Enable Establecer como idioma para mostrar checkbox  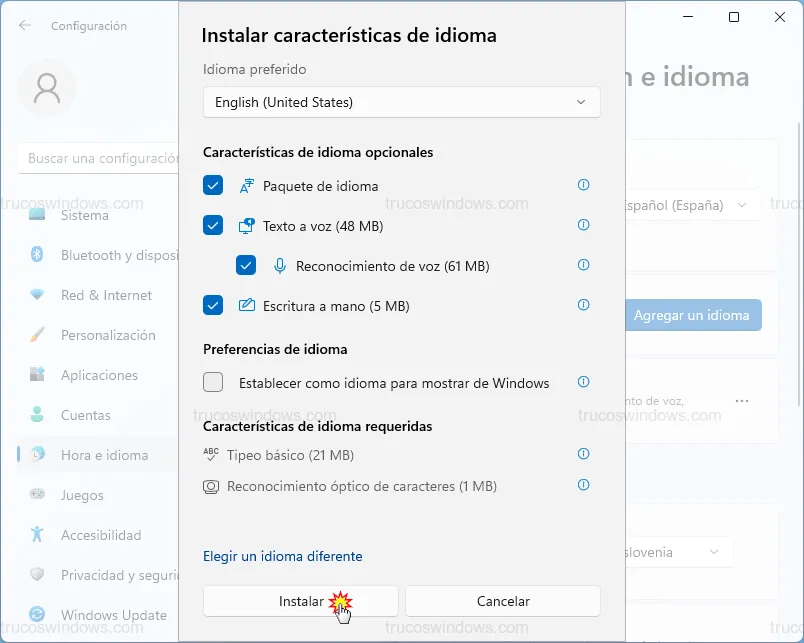213,382
